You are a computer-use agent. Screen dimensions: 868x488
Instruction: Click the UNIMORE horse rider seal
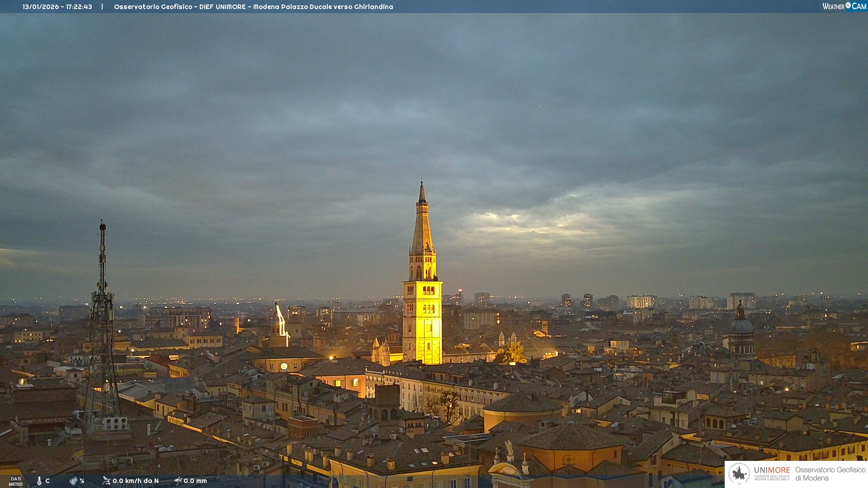pyautogui.click(x=739, y=474)
